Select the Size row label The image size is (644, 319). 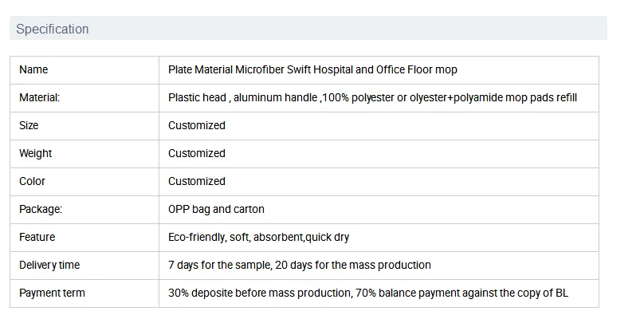(29, 125)
